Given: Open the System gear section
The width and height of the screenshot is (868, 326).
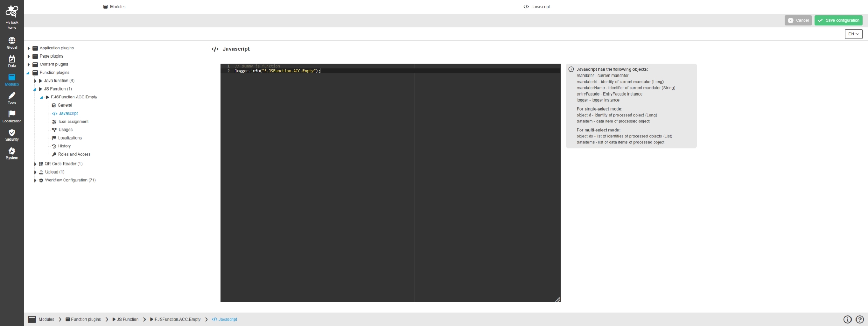Looking at the screenshot, I should pos(12,153).
